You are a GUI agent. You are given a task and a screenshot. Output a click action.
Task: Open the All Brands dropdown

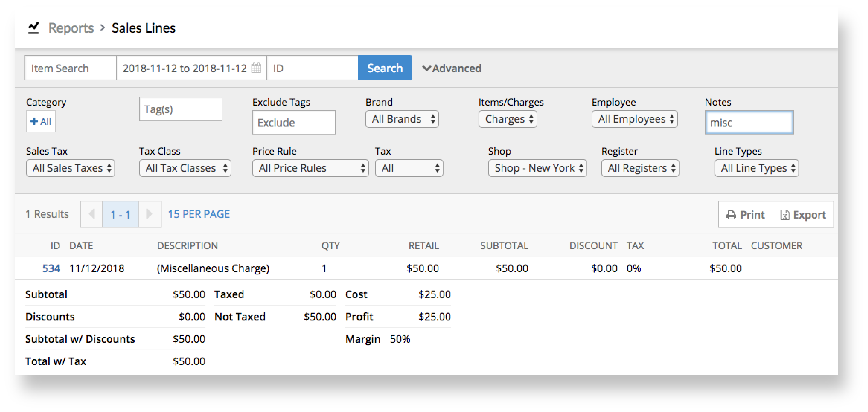pos(402,119)
